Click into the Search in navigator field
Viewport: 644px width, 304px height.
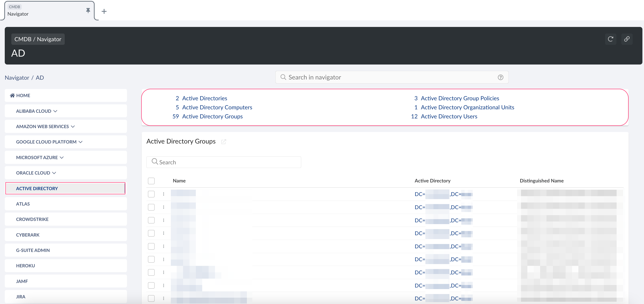391,77
